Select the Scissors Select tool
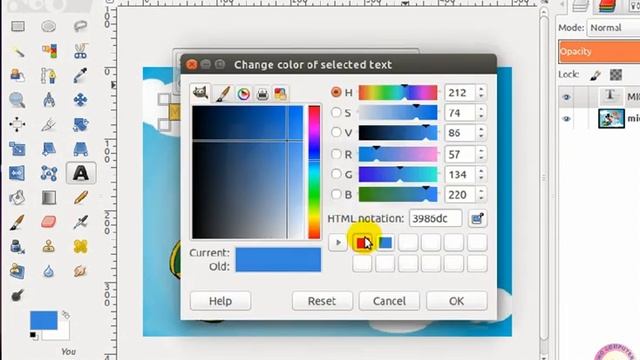Screen dimensions: 640x360 [80, 51]
